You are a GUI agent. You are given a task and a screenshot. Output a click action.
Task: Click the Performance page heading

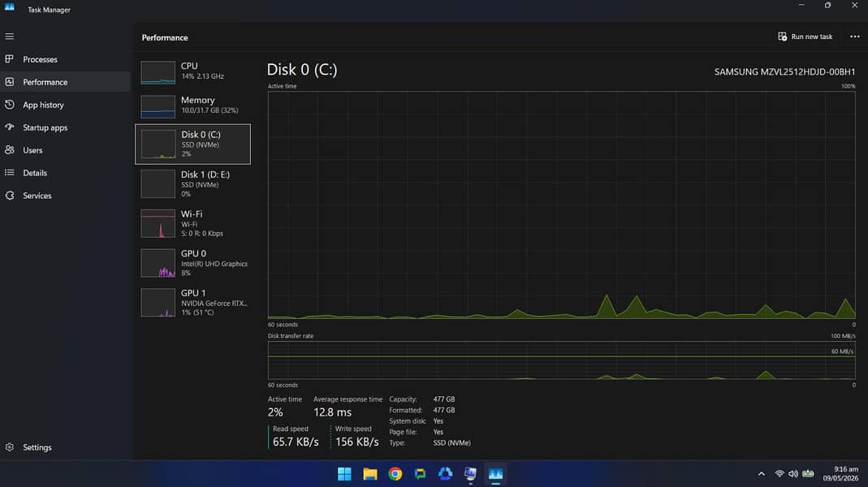pos(165,37)
